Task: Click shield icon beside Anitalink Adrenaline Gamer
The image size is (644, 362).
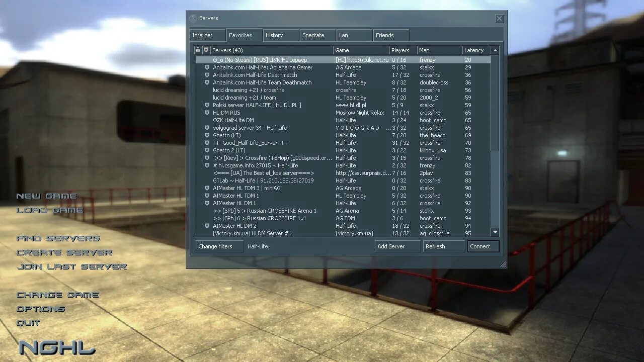Action: click(207, 67)
